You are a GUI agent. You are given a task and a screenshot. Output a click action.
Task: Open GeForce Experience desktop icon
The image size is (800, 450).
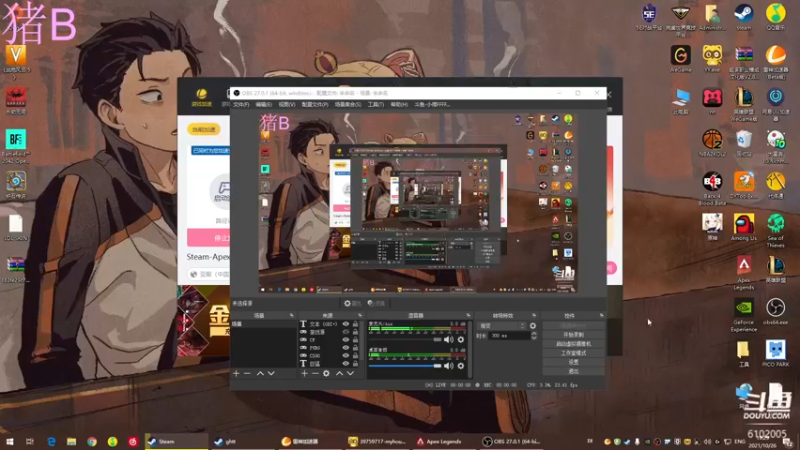743,315
